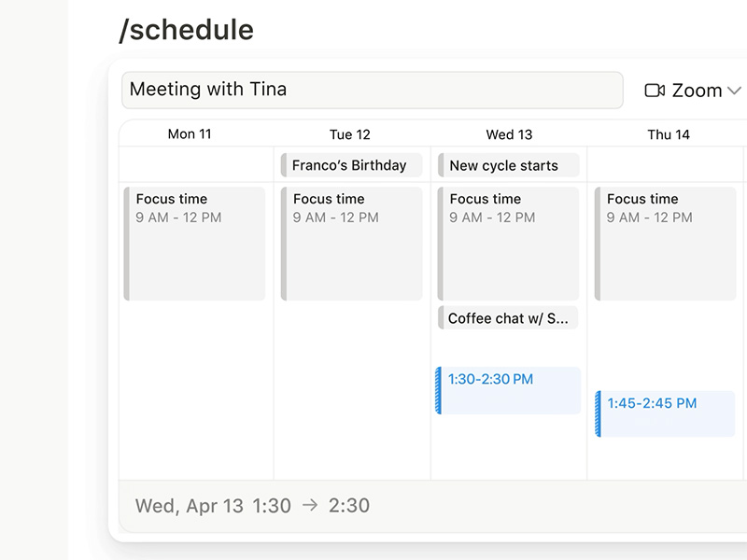Click the Meeting with Tina title field
Image resolution: width=747 pixels, height=560 pixels.
tap(372, 90)
